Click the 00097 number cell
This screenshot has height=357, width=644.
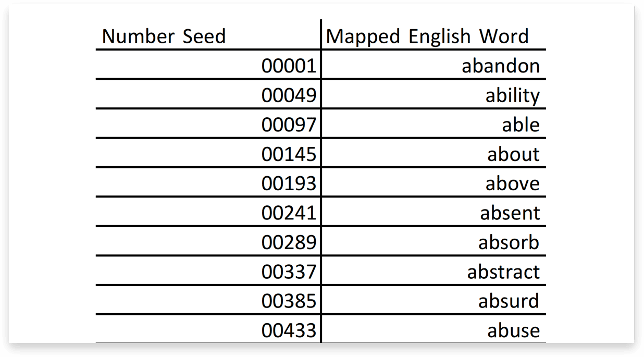(208, 124)
